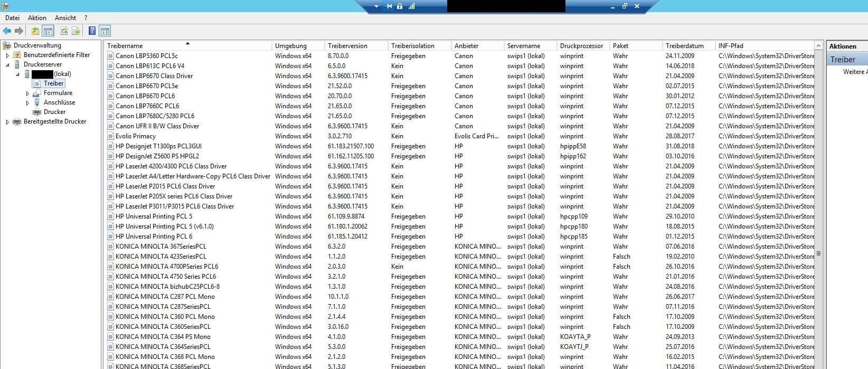This screenshot has width=868, height=369.
Task: Click the Formulare icon in the tree
Action: tap(37, 93)
